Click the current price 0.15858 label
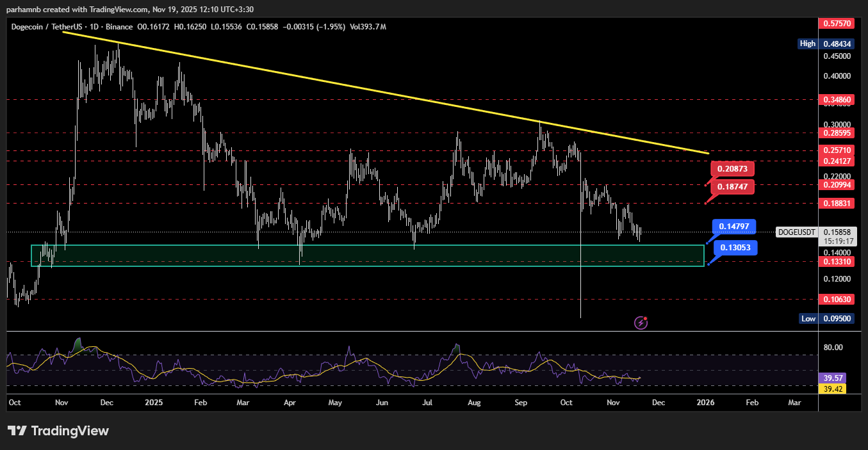This screenshot has height=450, width=868. (837, 232)
